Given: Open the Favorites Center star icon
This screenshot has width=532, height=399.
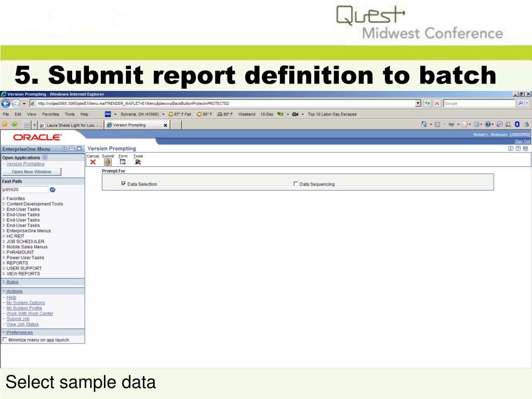Looking at the screenshot, I should pos(5,125).
